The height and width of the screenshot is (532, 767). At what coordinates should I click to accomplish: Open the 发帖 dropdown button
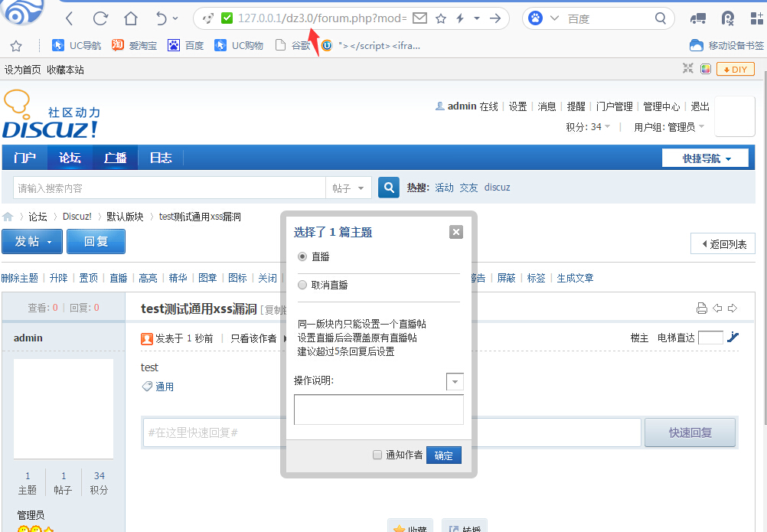pos(32,242)
